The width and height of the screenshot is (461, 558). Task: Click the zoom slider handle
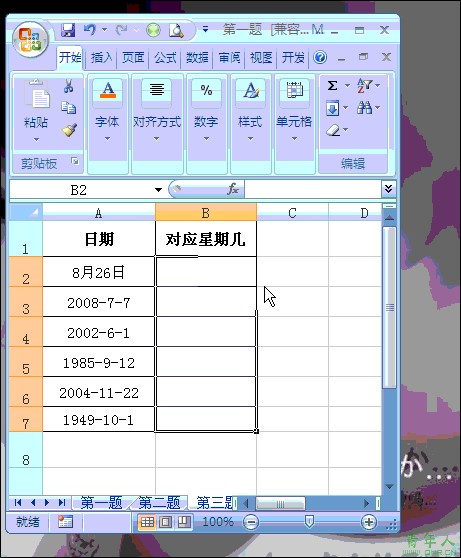click(x=309, y=522)
